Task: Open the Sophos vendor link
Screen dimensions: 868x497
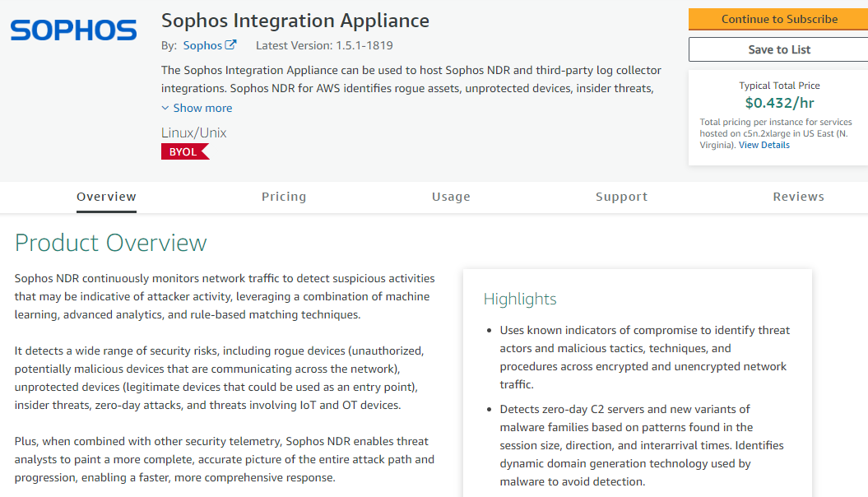Action: point(202,45)
